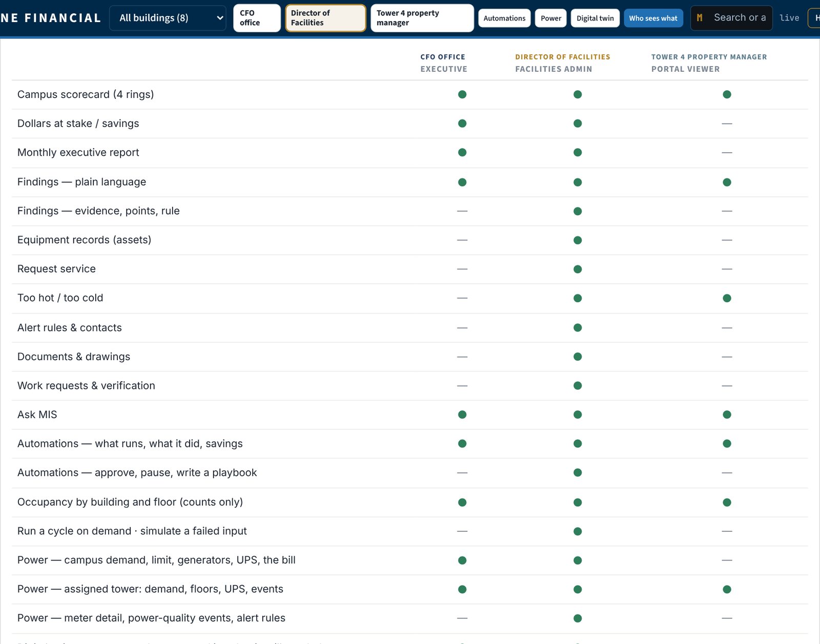Screen dimensions: 820x644
Task: Choose the Tower 4 property manager persona
Action: pyautogui.click(x=422, y=18)
